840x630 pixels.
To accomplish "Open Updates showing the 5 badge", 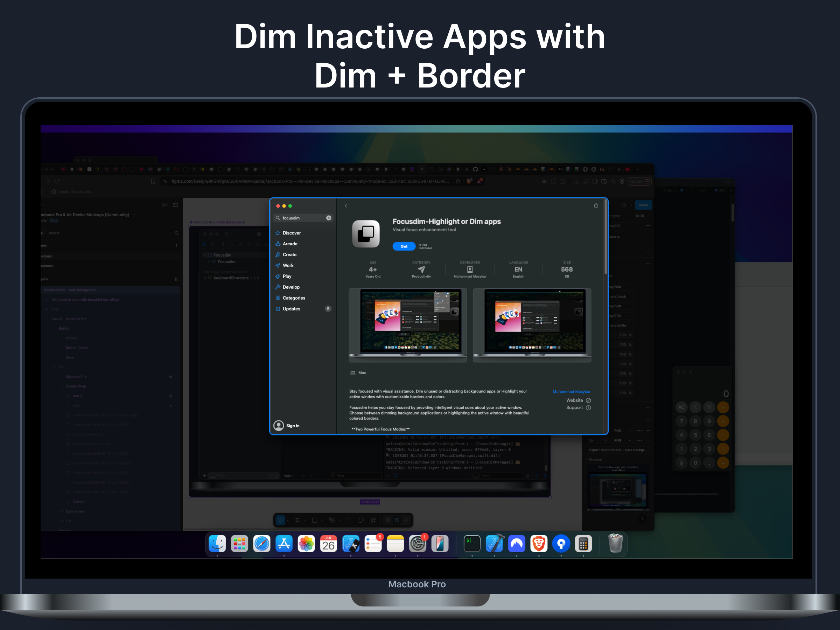I will tap(303, 309).
